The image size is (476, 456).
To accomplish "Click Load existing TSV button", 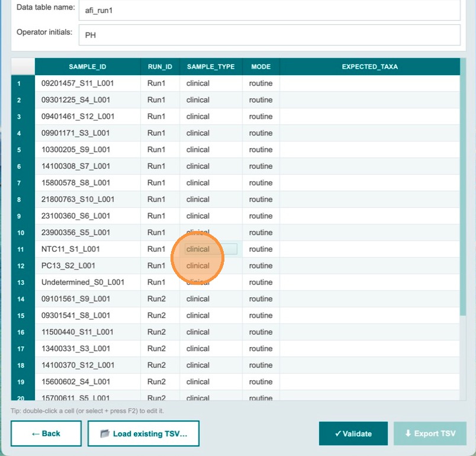I will [x=143, y=433].
